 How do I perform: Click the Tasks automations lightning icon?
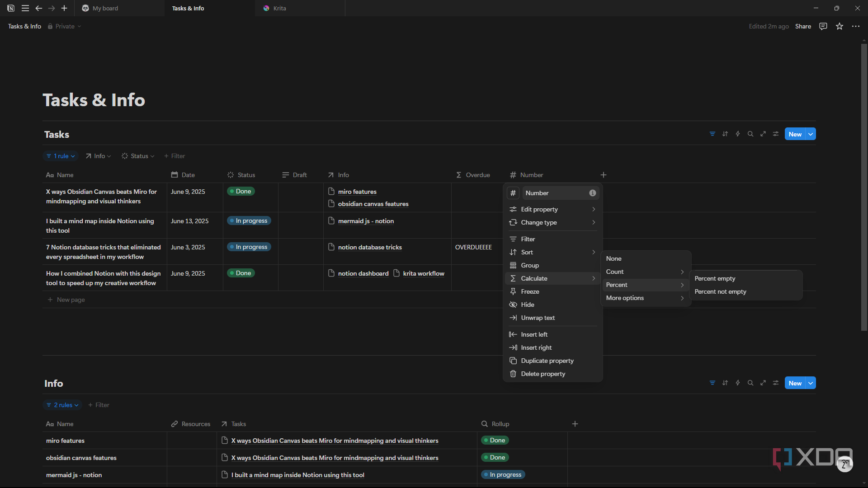coord(738,134)
